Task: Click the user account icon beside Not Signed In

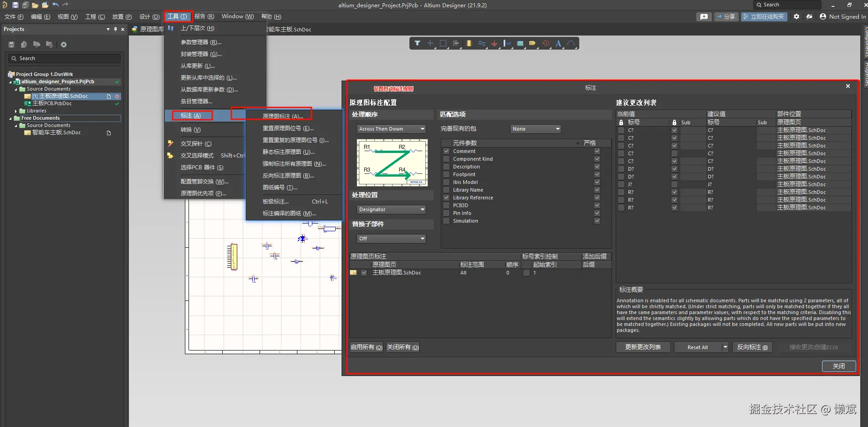Action: coord(823,16)
